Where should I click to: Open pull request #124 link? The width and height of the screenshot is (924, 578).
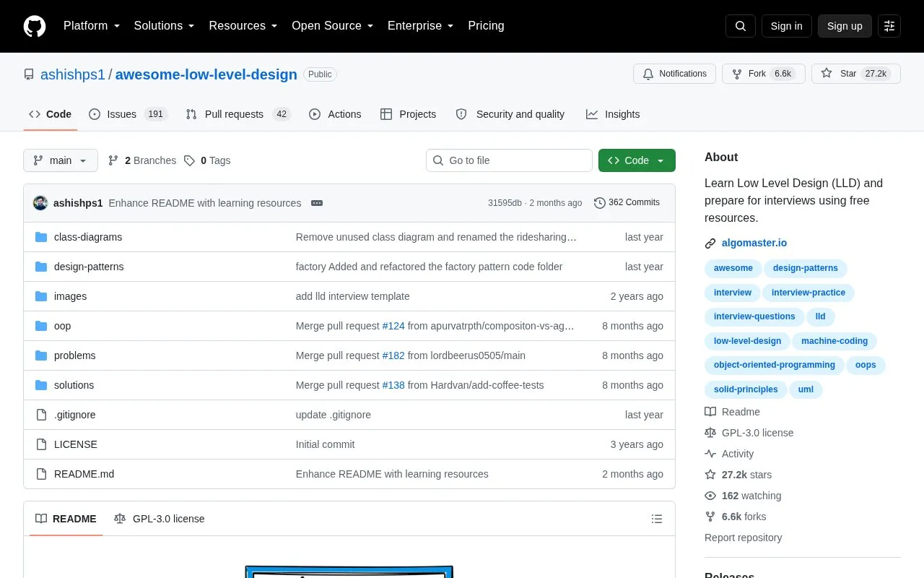[393, 326]
